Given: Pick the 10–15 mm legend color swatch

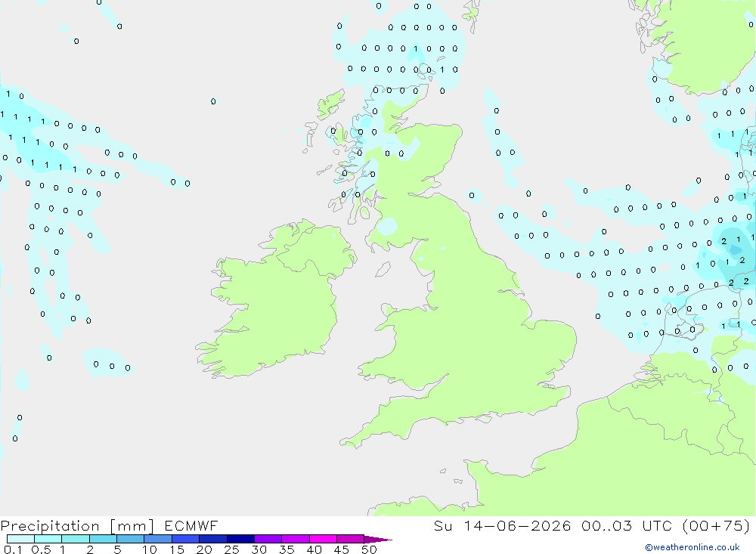Looking at the screenshot, I should (158, 539).
